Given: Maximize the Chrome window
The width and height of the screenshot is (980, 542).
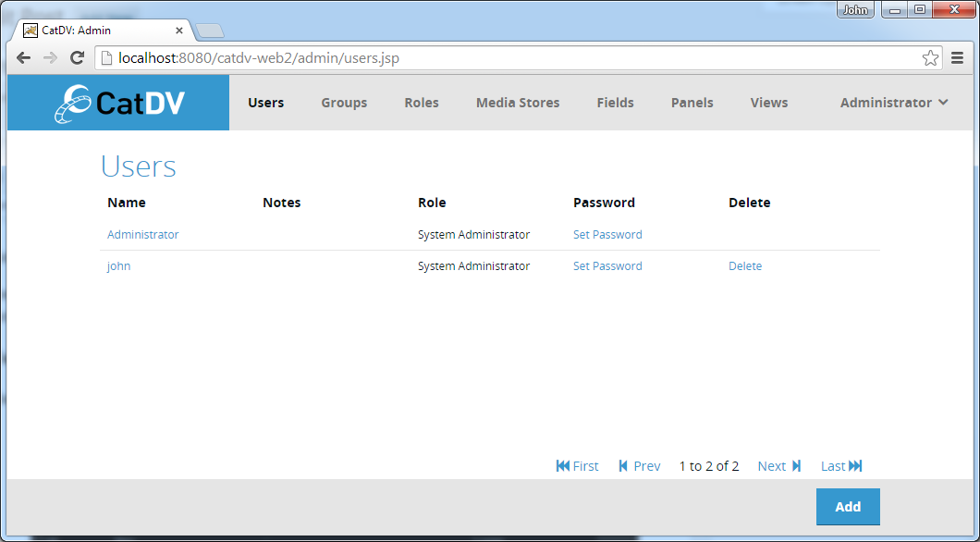Looking at the screenshot, I should click(920, 10).
